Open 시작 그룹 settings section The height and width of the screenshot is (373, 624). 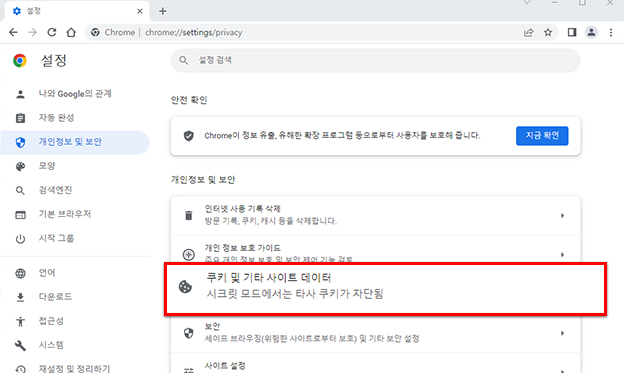click(x=75, y=239)
